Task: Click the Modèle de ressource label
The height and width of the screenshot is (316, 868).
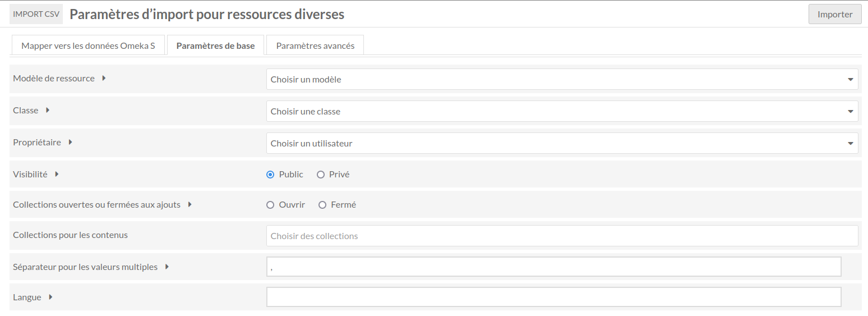Action: [x=54, y=79]
